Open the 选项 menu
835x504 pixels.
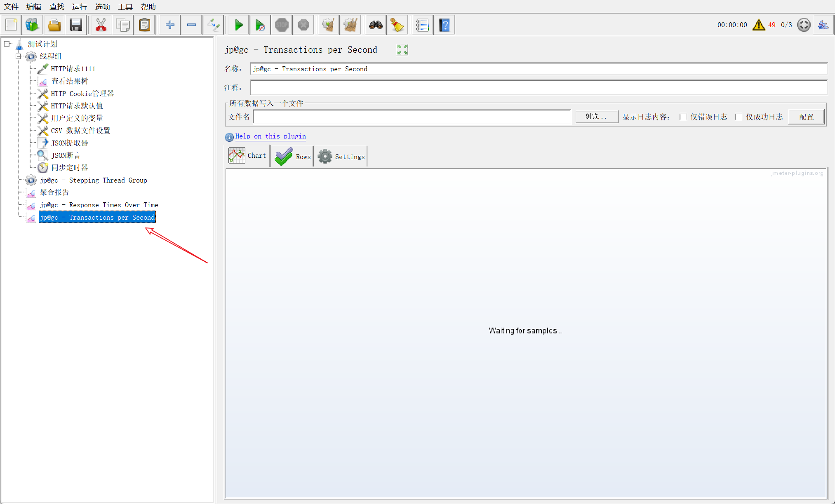click(103, 7)
